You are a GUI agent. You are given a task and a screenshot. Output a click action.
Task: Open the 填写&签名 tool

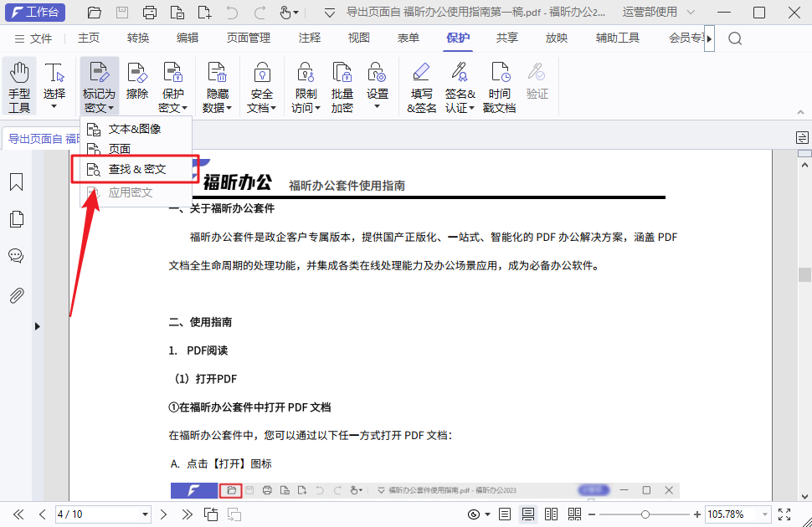pyautogui.click(x=421, y=84)
